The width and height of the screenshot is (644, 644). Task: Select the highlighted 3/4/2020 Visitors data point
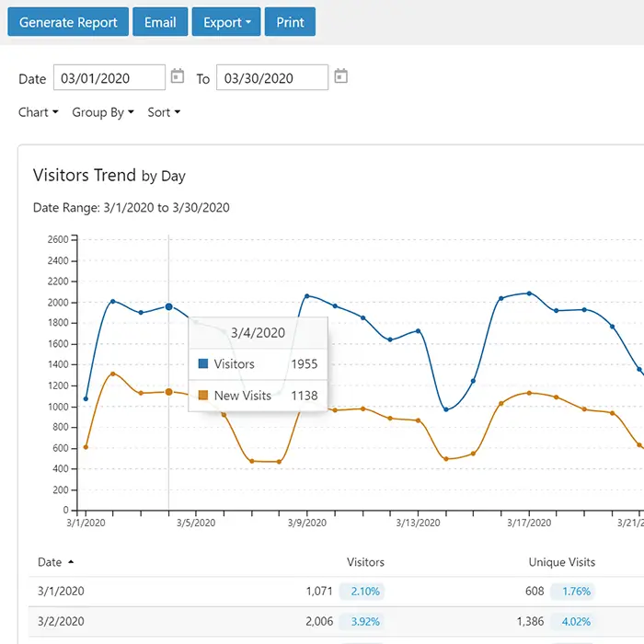168,307
